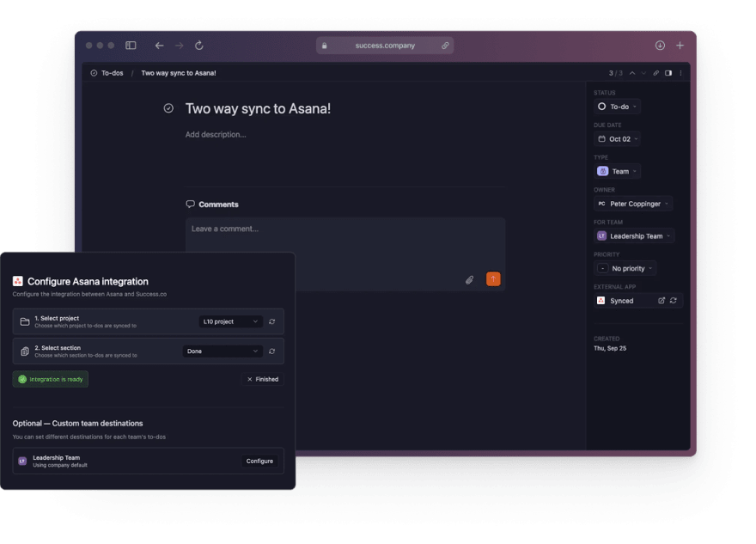Mark to-do complete with the title check circle

point(168,108)
